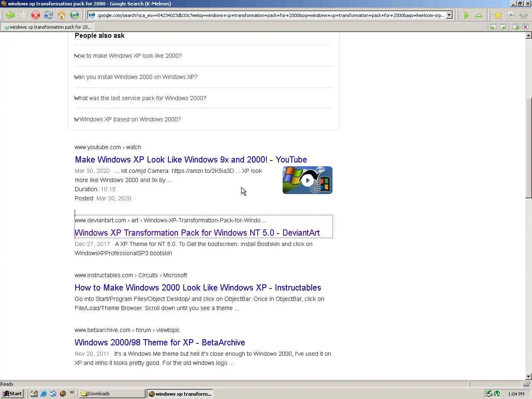This screenshot has height=399, width=532.
Task: Show more quick launch items chevron
Action: point(71,392)
